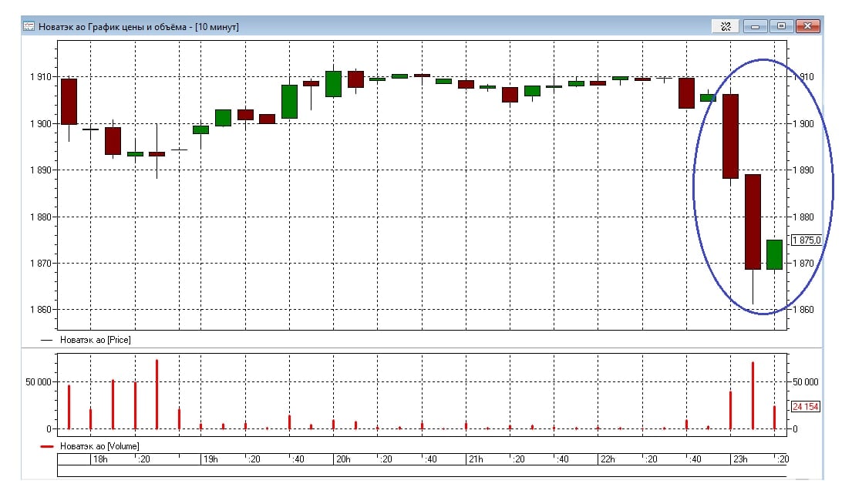
Task: Click the 1 900 label on left price axis
Action: (41, 123)
